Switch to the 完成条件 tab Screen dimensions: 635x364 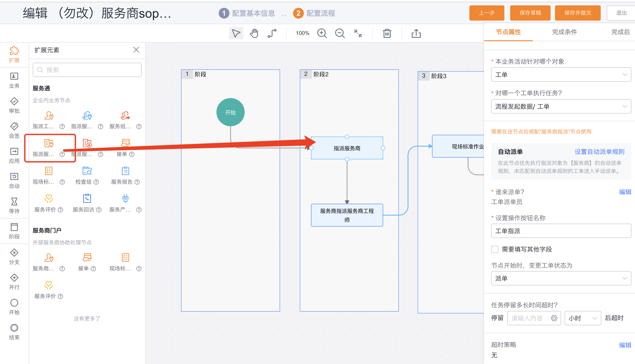pos(564,32)
